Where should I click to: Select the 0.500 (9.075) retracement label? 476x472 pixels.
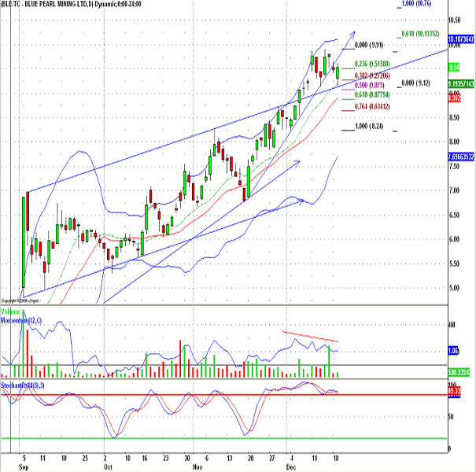click(x=370, y=85)
